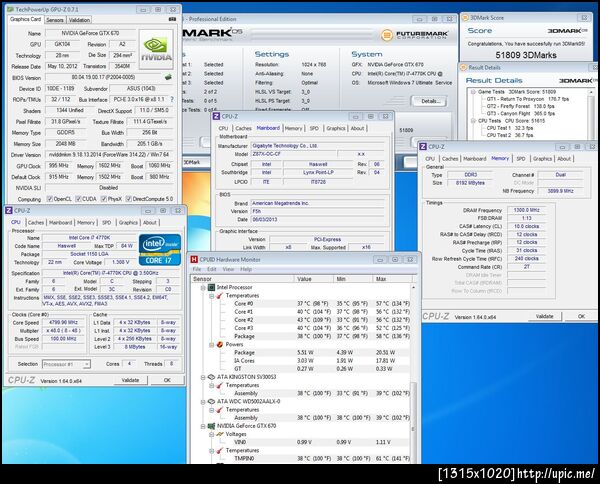Click the Result Details window title icon
The height and width of the screenshot is (484, 600).
click(x=463, y=67)
